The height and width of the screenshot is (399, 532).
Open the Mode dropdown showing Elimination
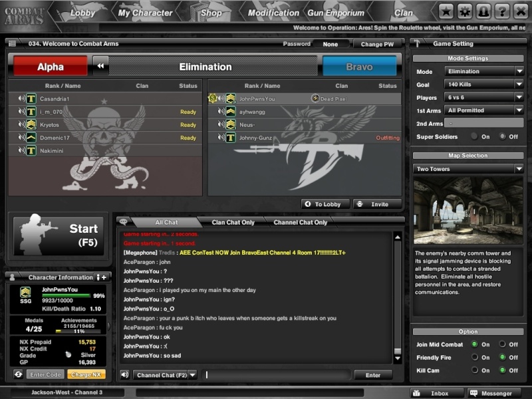[x=484, y=71]
